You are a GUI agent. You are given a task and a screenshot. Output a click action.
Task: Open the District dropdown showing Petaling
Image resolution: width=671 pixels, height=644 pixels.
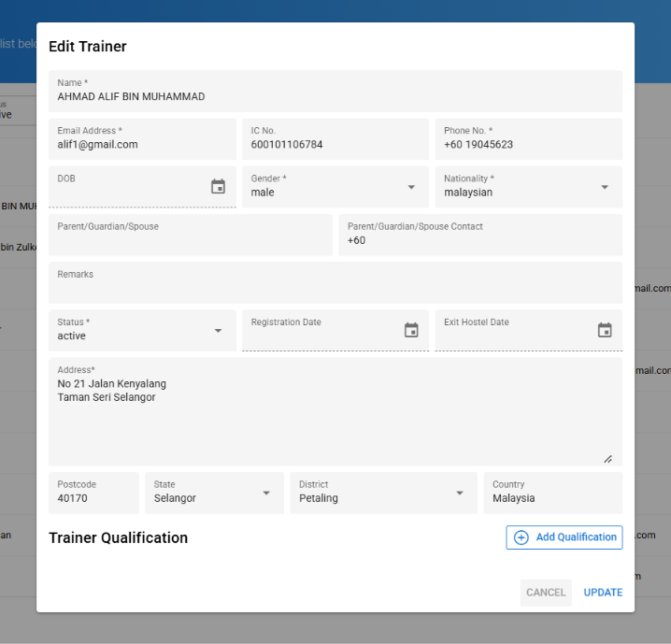(x=383, y=493)
